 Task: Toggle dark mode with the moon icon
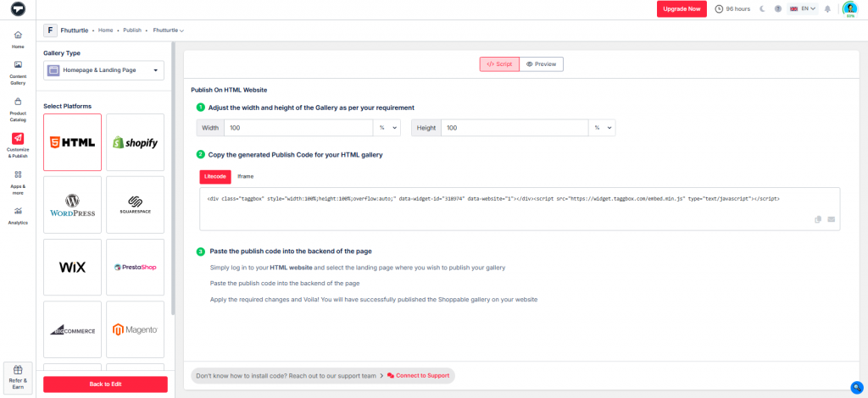click(762, 8)
